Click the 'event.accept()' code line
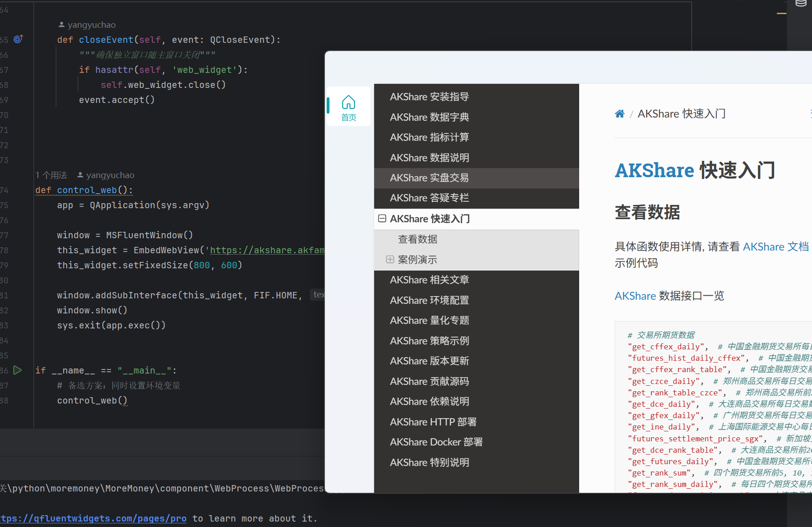812x527 pixels. pos(117,100)
